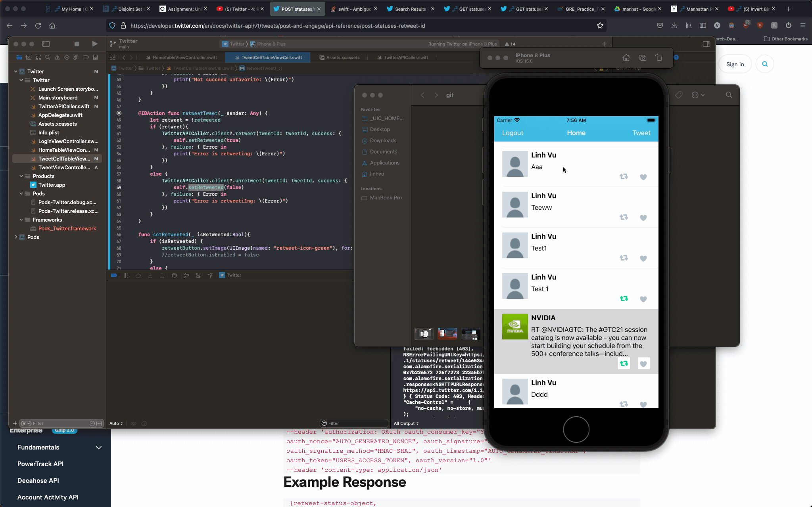Toggle favorite heart on Aaa tweet
Image resolution: width=812 pixels, height=507 pixels.
tap(643, 177)
